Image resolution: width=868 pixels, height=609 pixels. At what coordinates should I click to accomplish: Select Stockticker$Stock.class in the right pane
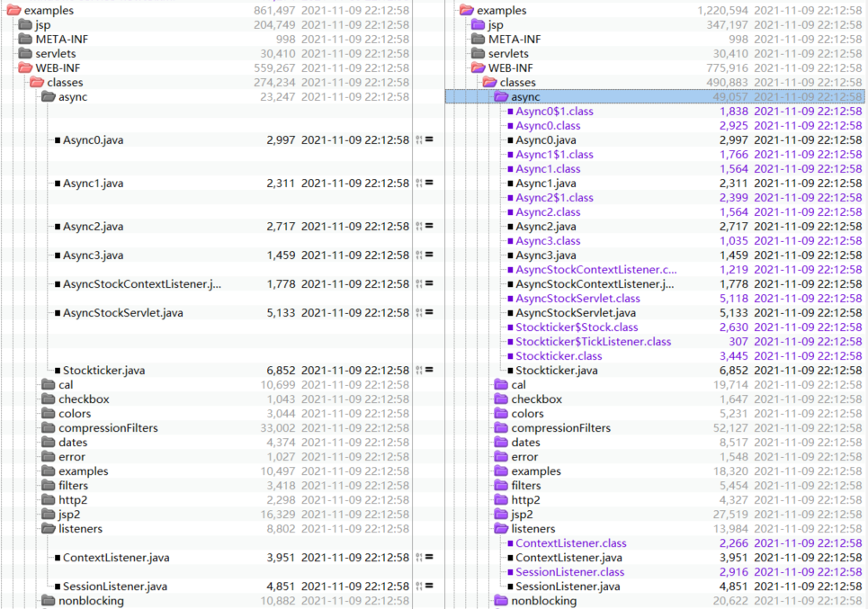pos(577,327)
